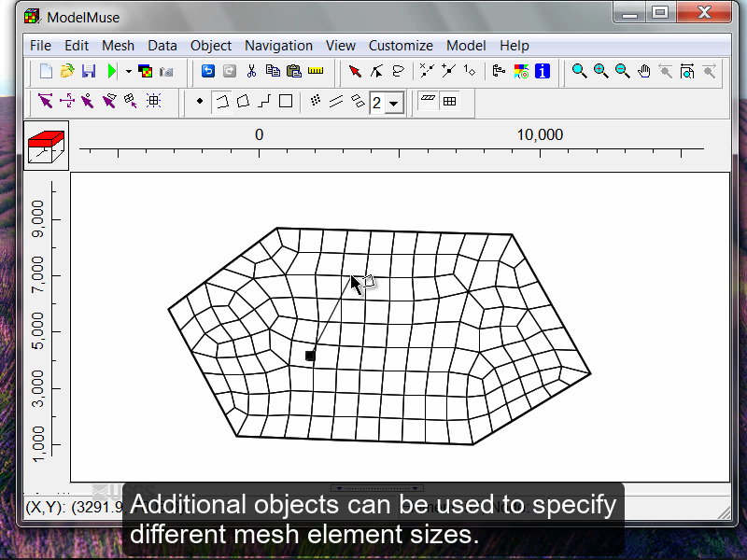The image size is (747, 560).
Task: Open the dropdown beside the Run button
Action: pyautogui.click(x=127, y=70)
